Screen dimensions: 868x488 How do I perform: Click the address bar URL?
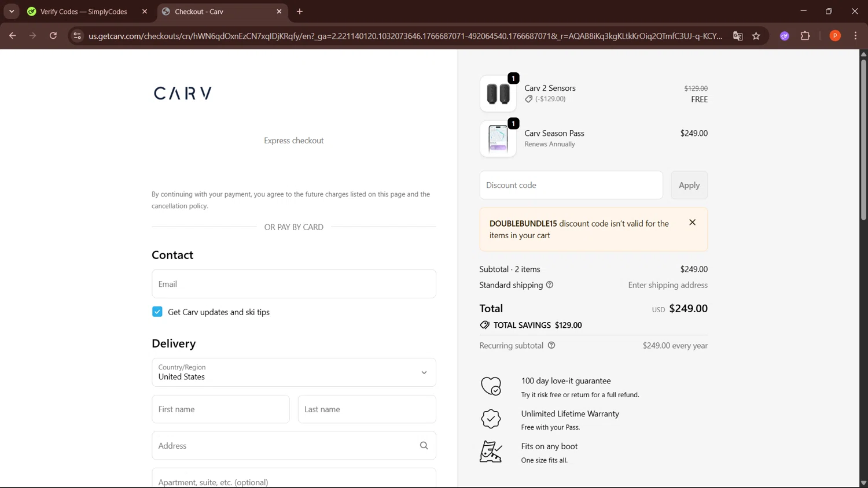point(405,36)
